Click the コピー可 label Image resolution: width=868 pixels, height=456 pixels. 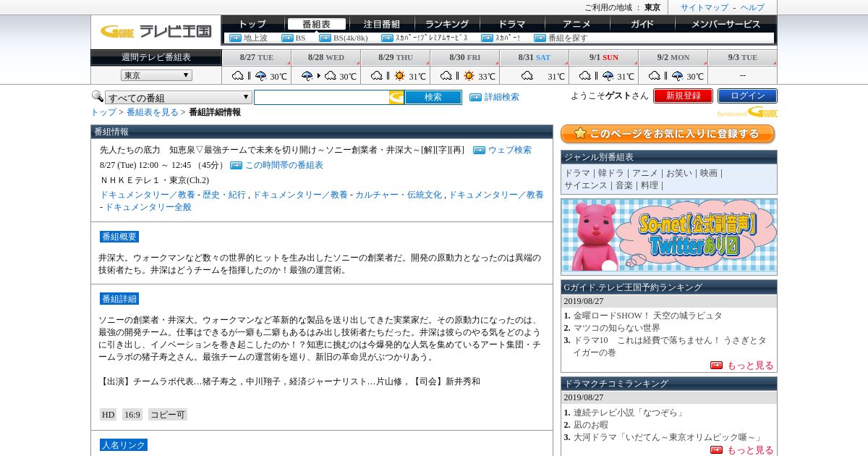click(x=168, y=415)
